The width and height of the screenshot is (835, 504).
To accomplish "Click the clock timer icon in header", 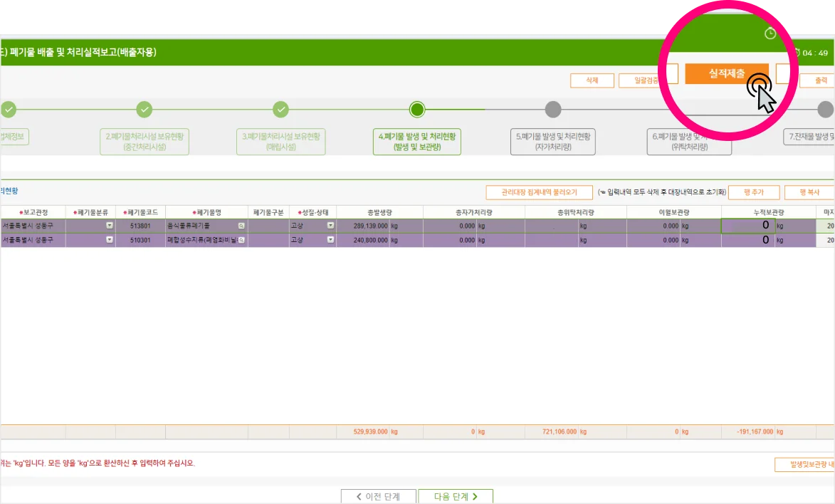I will pos(770,33).
